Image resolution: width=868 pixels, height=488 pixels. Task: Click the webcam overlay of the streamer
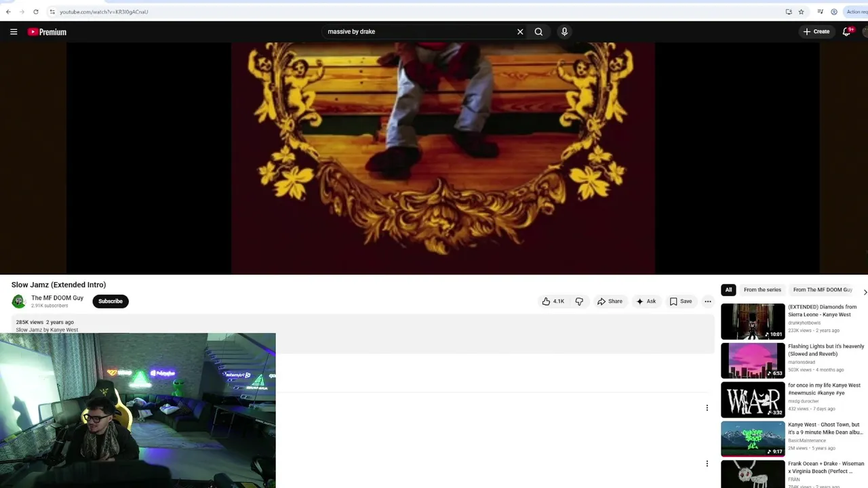click(138, 411)
